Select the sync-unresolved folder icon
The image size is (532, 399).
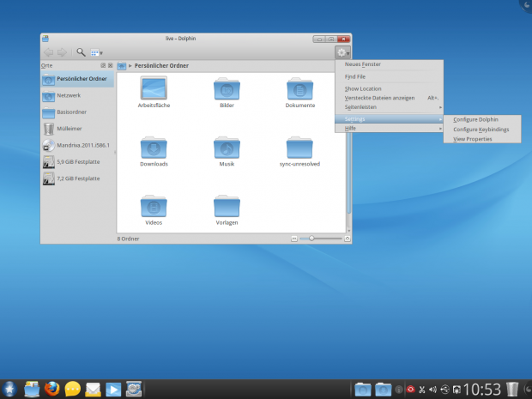[299, 148]
